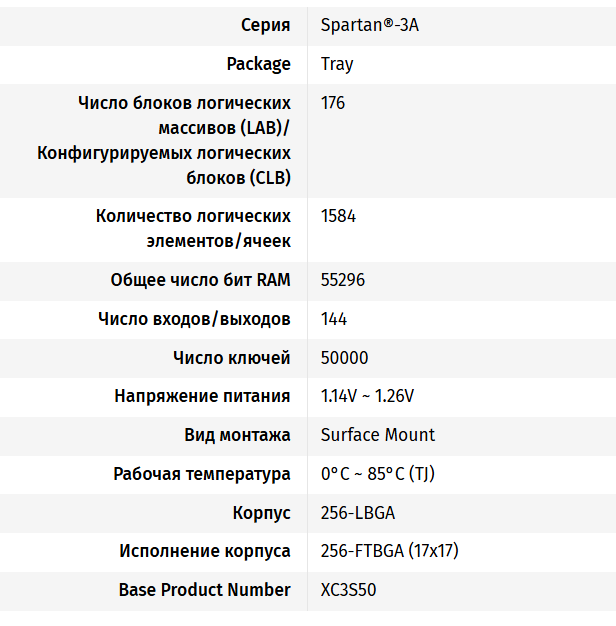Image resolution: width=616 pixels, height=626 pixels.
Task: Click the XC3S50 base product number
Action: (x=349, y=590)
